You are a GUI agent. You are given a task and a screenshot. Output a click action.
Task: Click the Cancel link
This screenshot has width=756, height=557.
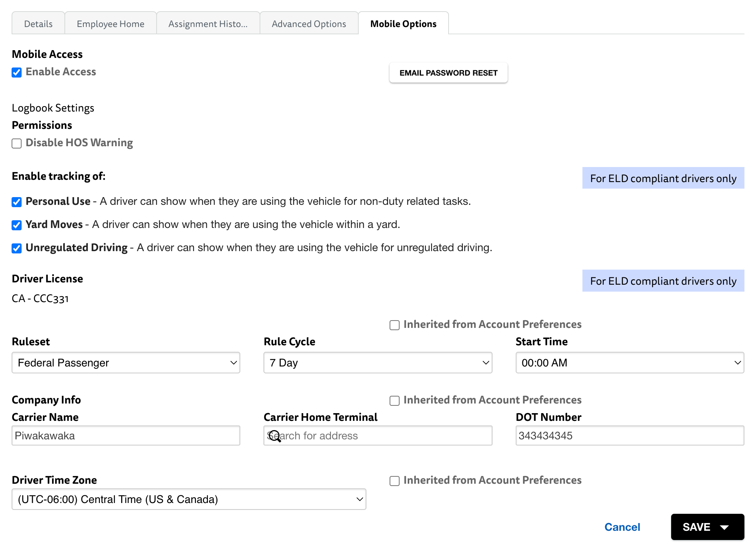tap(622, 527)
